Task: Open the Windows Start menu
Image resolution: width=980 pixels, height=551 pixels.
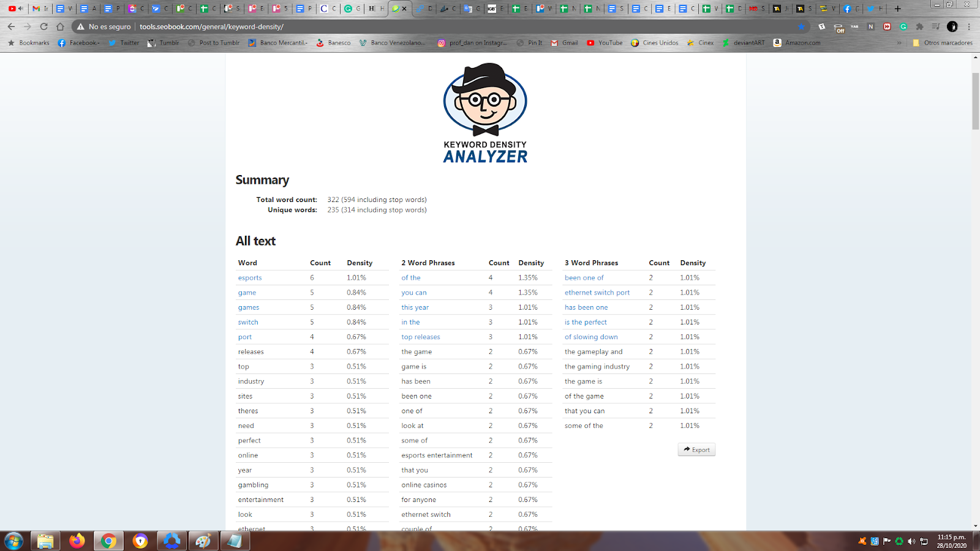Action: click(x=13, y=541)
